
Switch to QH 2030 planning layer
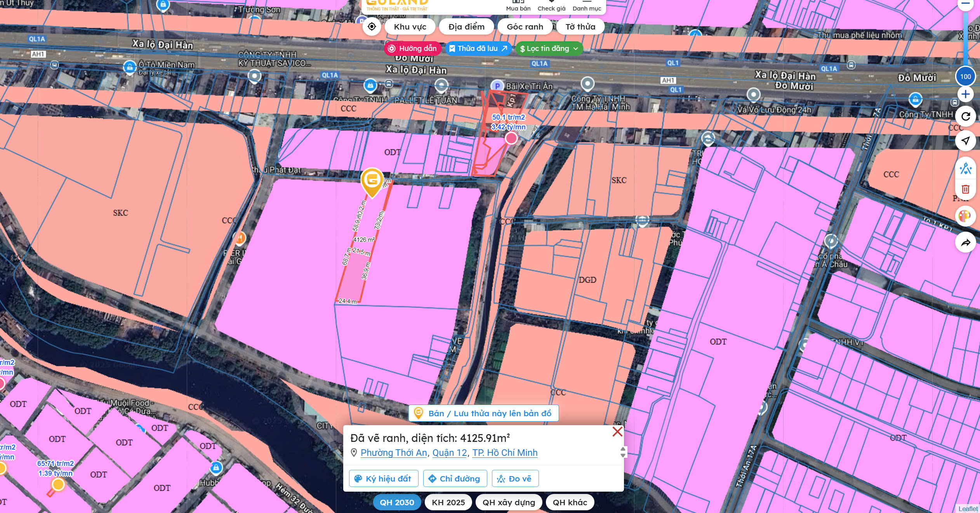pos(397,502)
